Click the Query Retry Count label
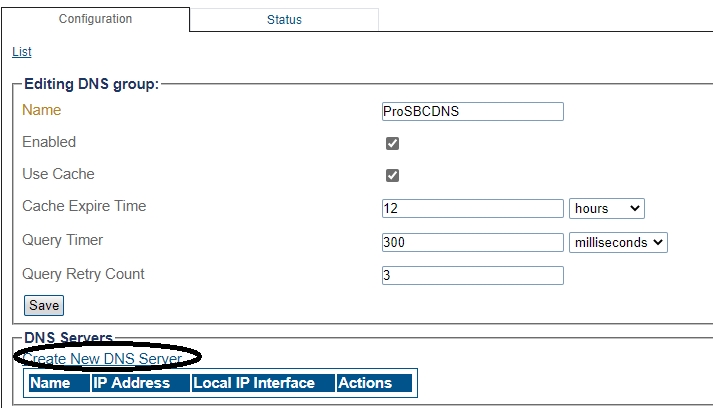The height and width of the screenshot is (408, 713). (x=83, y=274)
